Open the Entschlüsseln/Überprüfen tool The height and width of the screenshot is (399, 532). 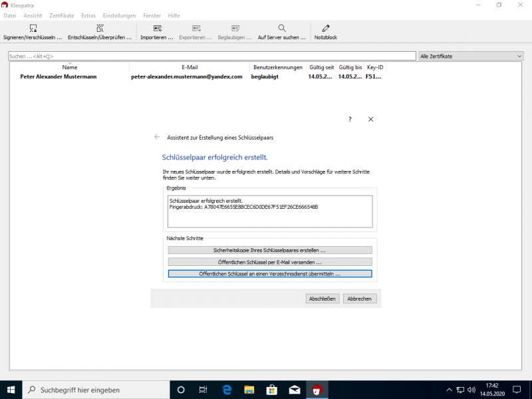[x=100, y=29]
